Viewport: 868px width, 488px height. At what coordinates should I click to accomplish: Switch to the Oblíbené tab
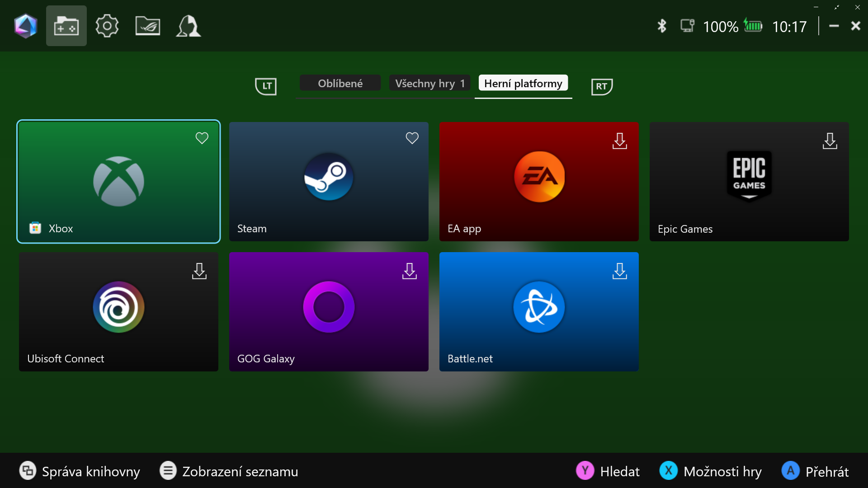340,84
